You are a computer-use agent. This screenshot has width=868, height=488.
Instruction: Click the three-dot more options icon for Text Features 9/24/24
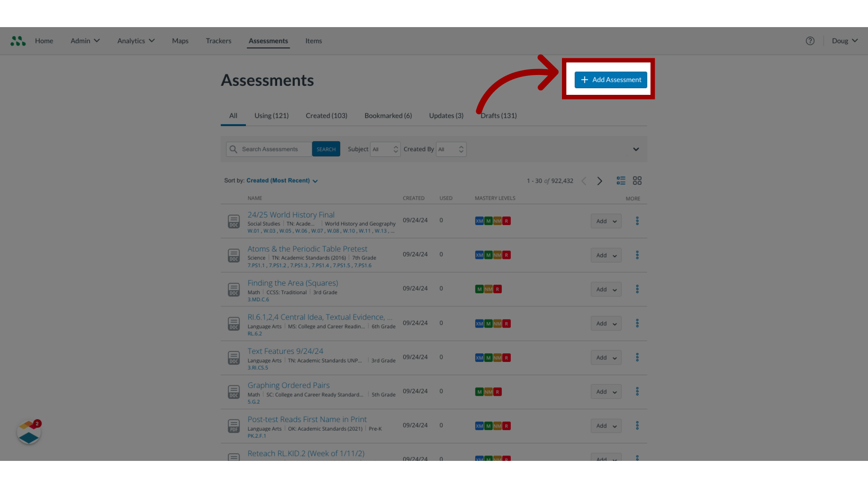637,357
